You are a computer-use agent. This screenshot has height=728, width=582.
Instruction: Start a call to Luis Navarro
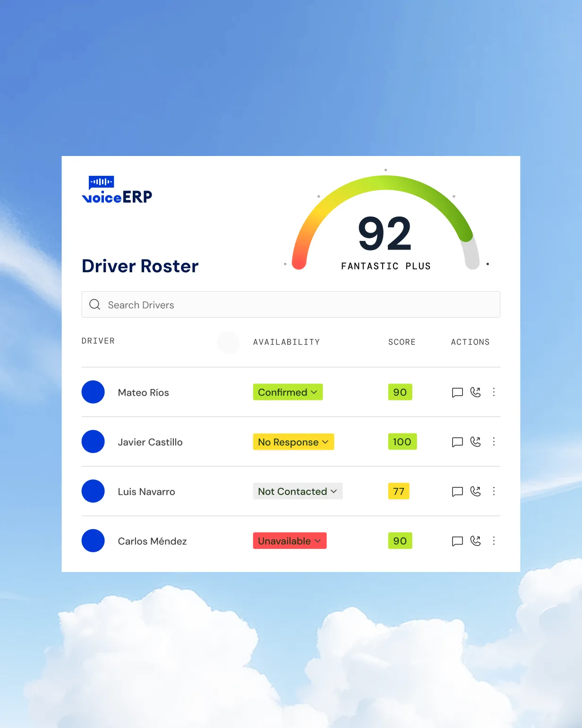pyautogui.click(x=476, y=492)
